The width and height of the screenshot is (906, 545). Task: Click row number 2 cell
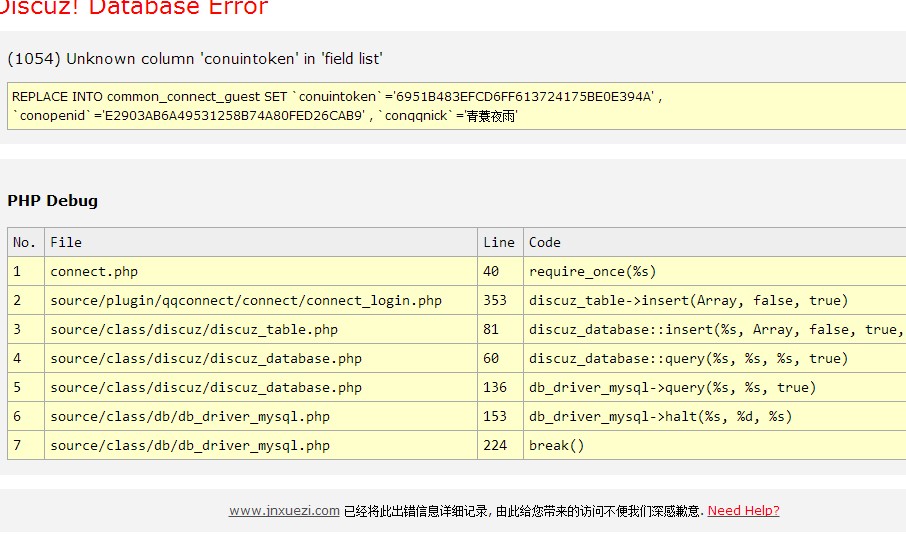(26, 300)
